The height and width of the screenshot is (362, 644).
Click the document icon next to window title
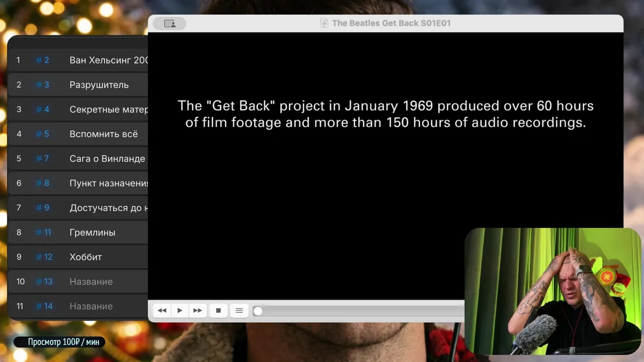coord(325,23)
